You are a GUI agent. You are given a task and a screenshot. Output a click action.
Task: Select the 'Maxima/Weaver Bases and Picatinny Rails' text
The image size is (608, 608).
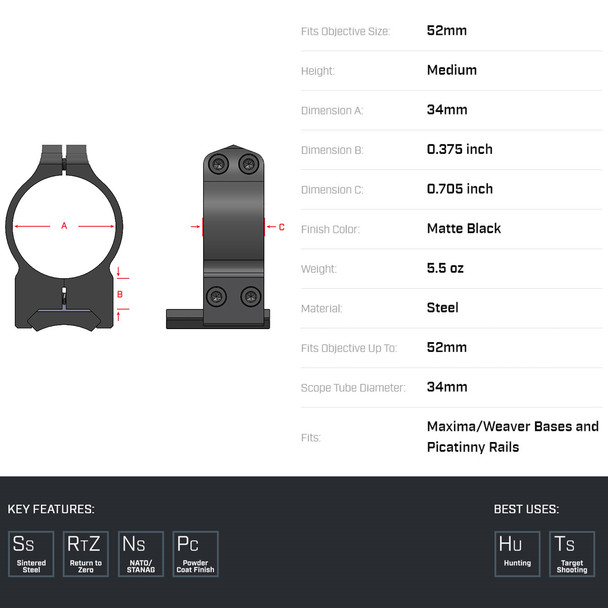(x=512, y=436)
